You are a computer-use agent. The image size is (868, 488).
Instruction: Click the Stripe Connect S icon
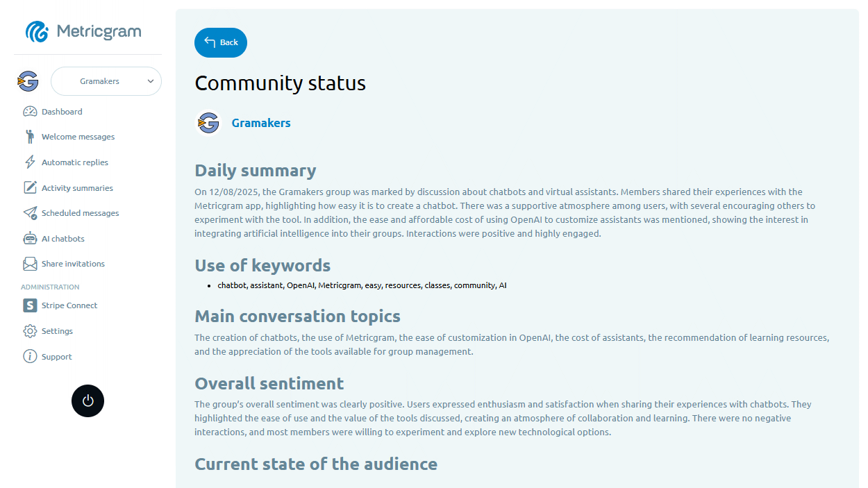pos(30,305)
